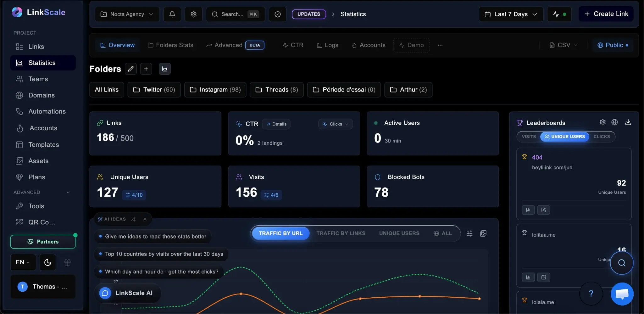Image resolution: width=644 pixels, height=314 pixels.
Task: Open the Logs tab
Action: (x=327, y=45)
